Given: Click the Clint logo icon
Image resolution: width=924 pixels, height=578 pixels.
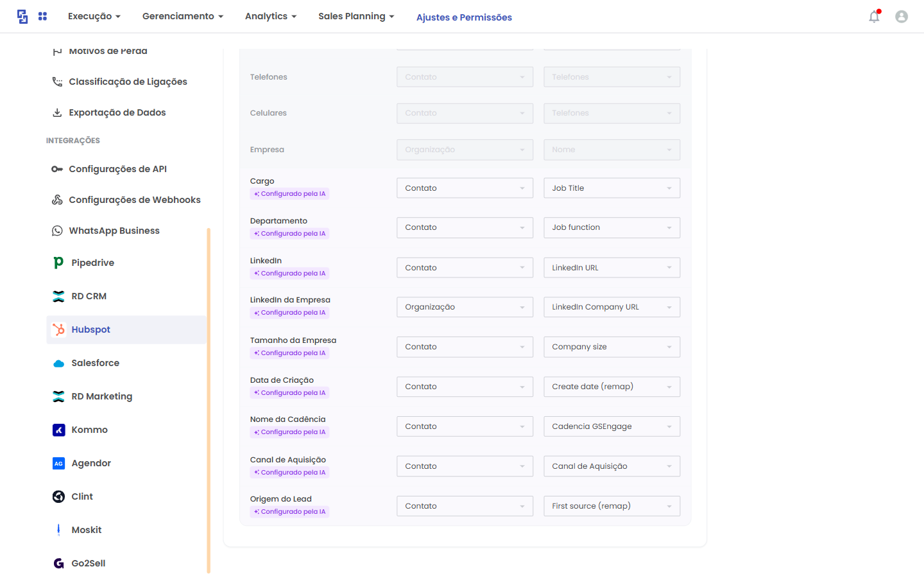Looking at the screenshot, I should coord(58,496).
